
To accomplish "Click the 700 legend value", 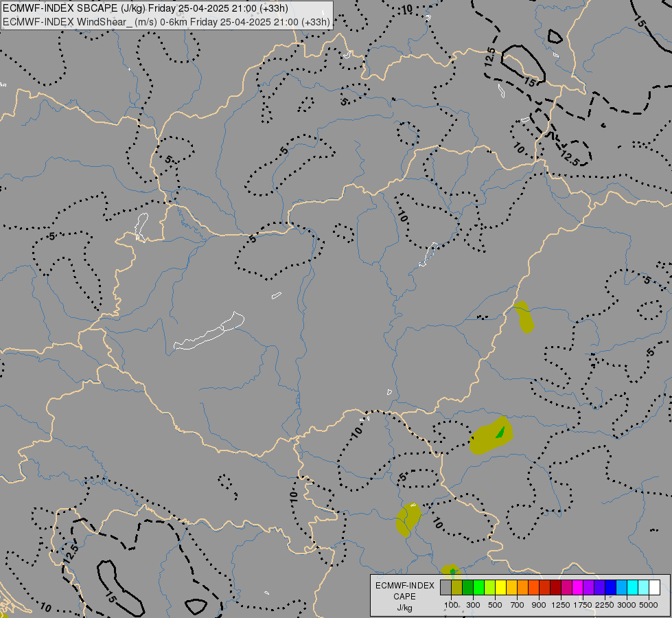I will [518, 605].
